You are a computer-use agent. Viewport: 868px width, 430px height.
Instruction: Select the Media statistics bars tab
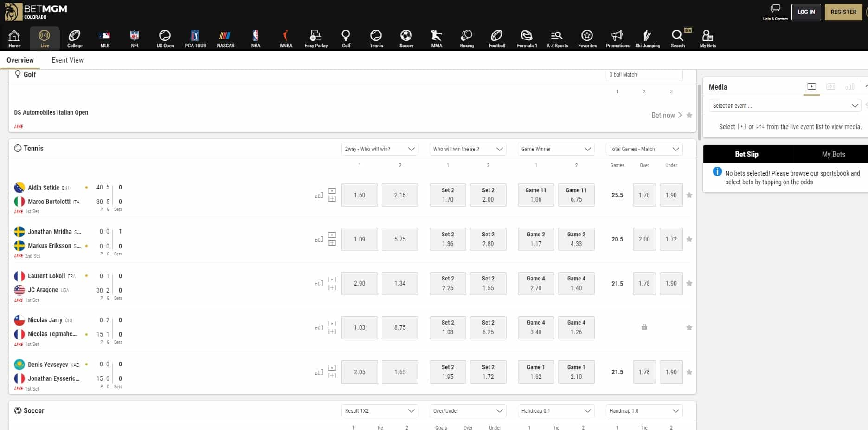pos(850,87)
